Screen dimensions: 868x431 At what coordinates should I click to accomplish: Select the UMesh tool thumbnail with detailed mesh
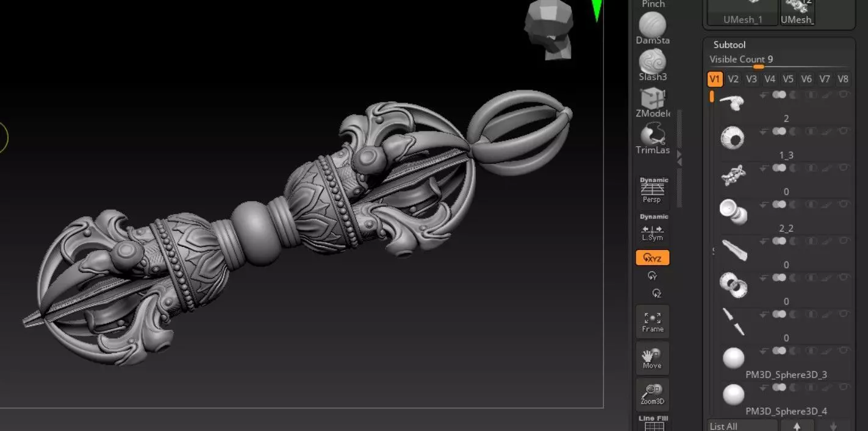tap(797, 12)
